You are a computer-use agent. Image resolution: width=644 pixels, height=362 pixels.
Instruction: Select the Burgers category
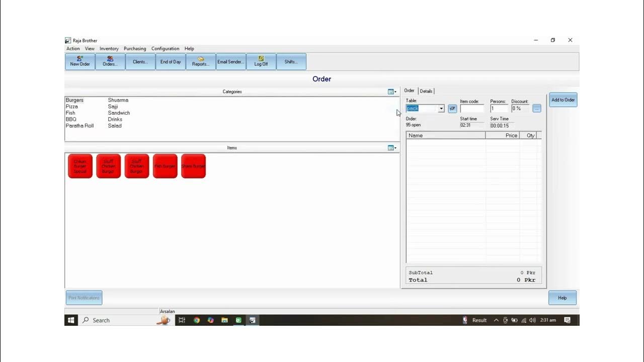point(74,100)
